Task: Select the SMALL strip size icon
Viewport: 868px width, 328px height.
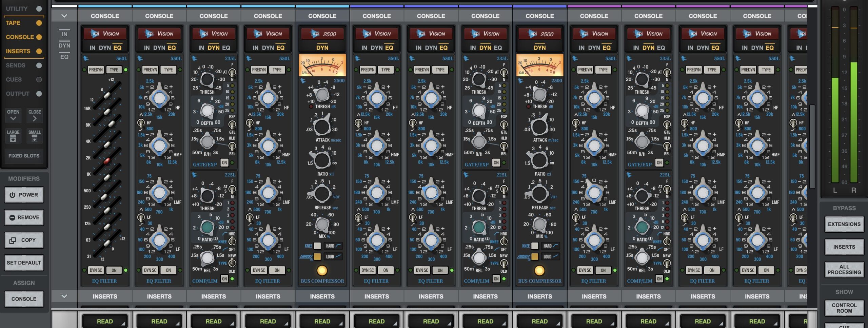Action: pos(34,136)
